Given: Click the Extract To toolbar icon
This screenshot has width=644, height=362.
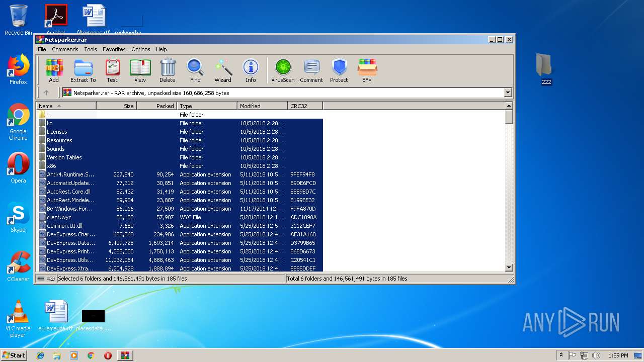Looking at the screenshot, I should [83, 71].
